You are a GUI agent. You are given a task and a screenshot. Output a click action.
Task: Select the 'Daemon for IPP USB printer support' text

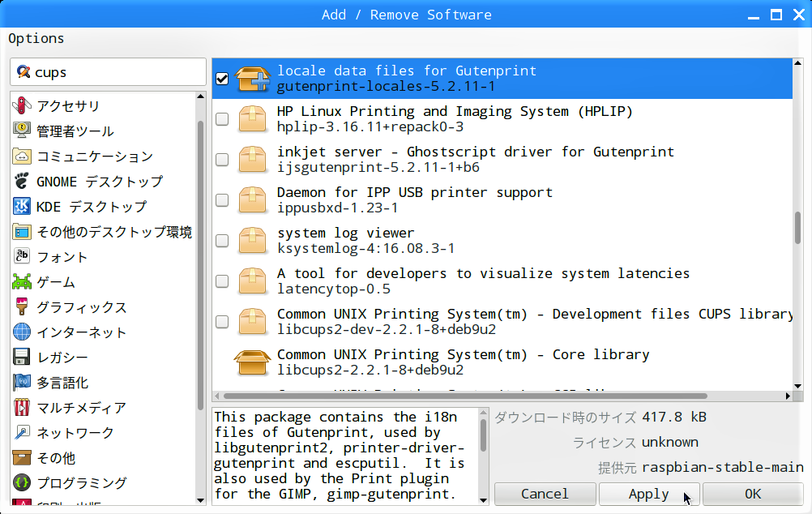415,192
